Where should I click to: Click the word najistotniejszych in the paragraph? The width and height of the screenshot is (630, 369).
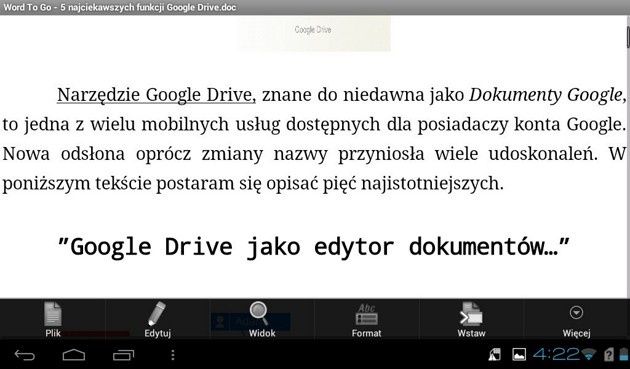click(x=432, y=184)
